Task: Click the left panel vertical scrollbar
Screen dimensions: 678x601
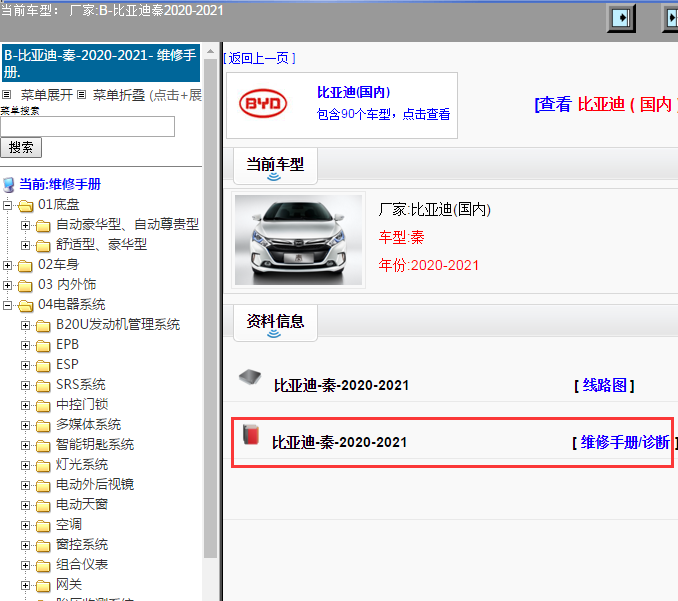Action: tap(210, 309)
